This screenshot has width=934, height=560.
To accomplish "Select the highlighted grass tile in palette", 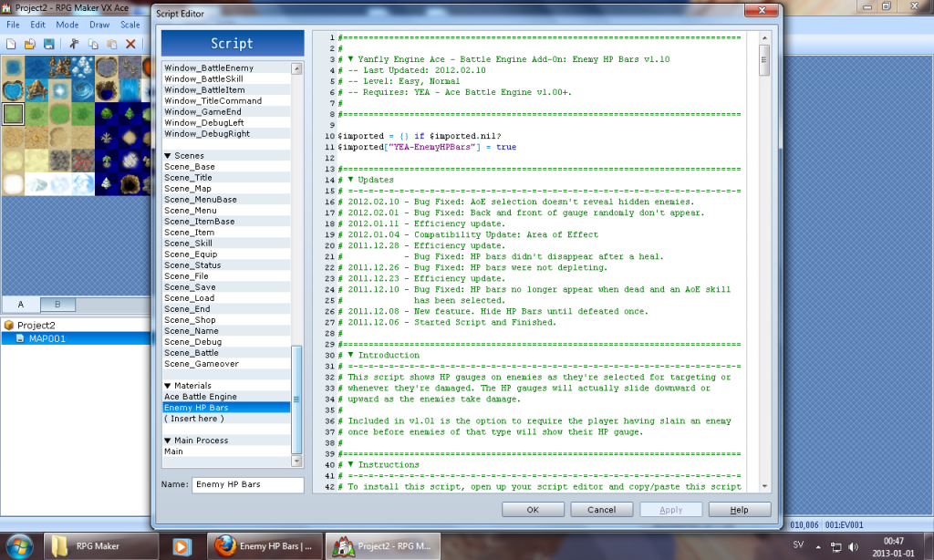I will (13, 114).
